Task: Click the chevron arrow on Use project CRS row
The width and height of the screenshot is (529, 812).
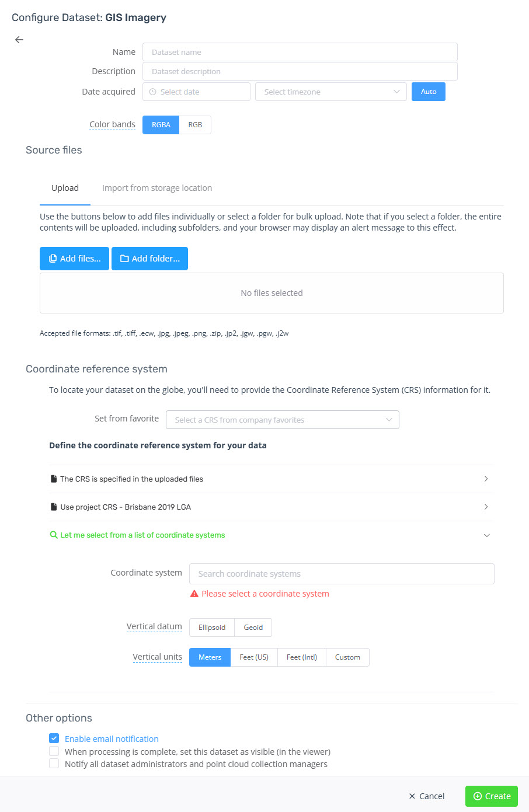Action: [x=486, y=507]
